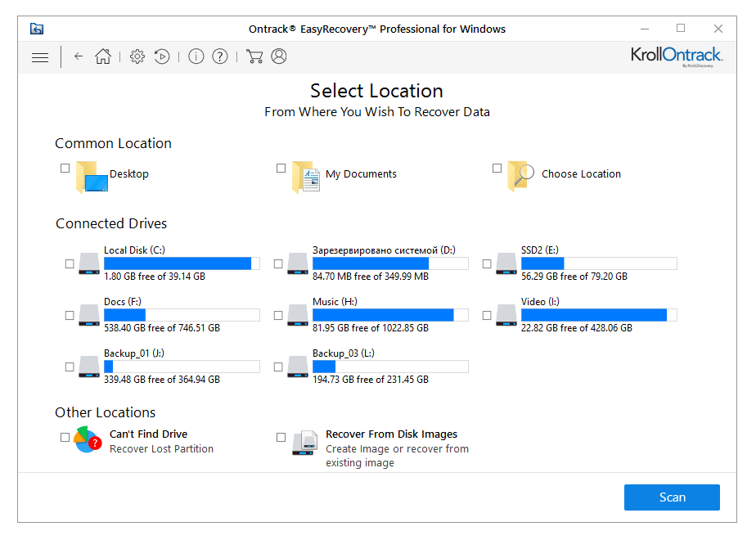Click the "Choose Location" label

tap(581, 174)
